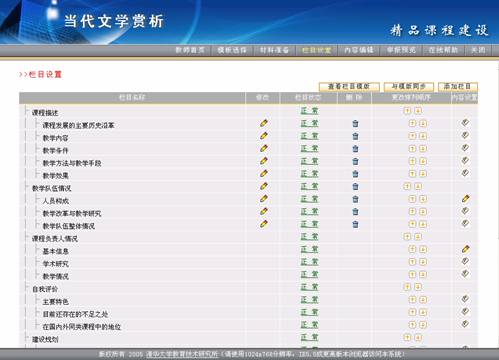Click the 添加栏目 button
Image resolution: width=499 pixels, height=360 pixels.
click(x=458, y=87)
